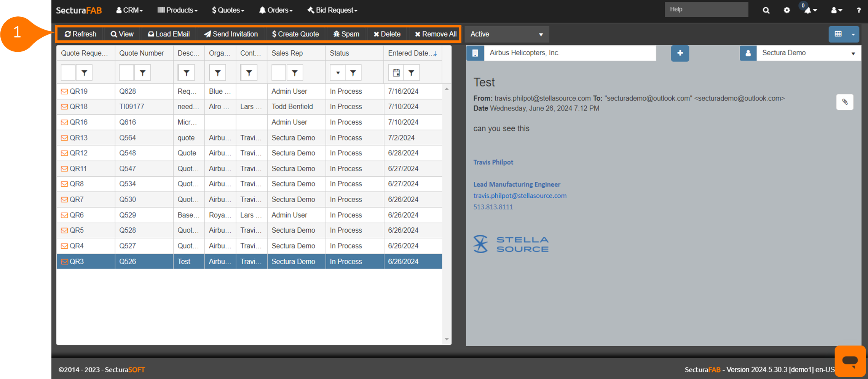Screen dimensions: 868x379
Task: Open the user account dropdown icon
Action: pyautogui.click(x=836, y=10)
